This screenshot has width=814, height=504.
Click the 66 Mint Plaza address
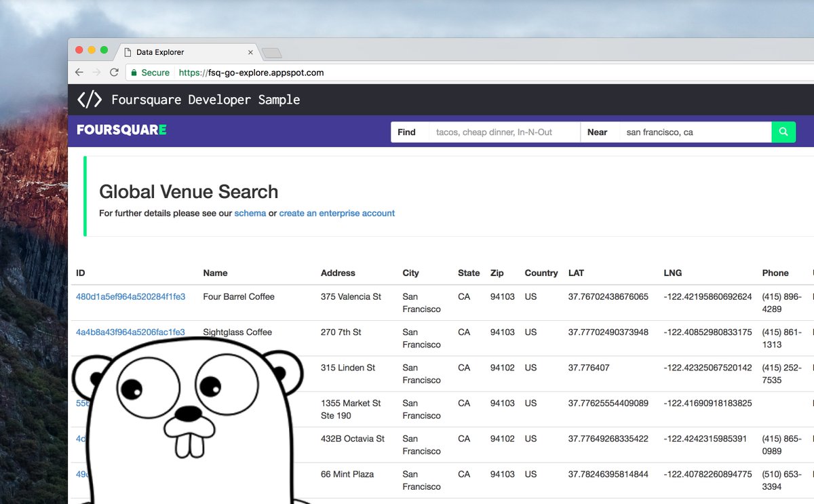[347, 473]
